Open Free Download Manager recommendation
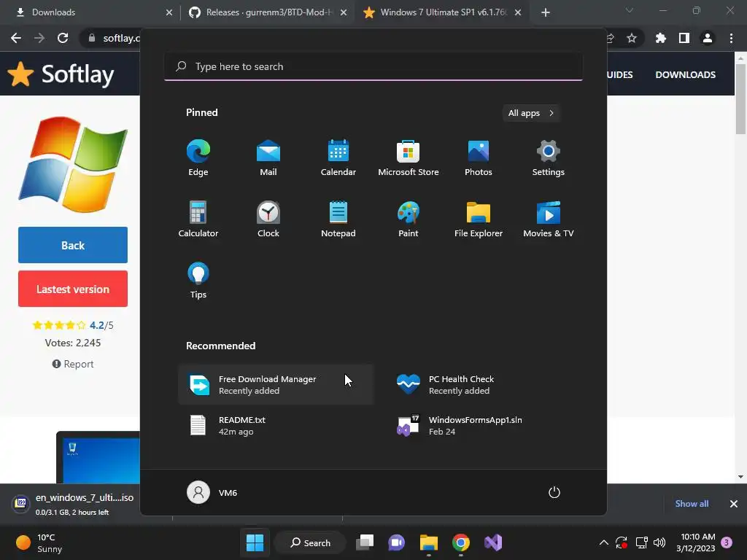The width and height of the screenshot is (747, 560). (x=276, y=385)
